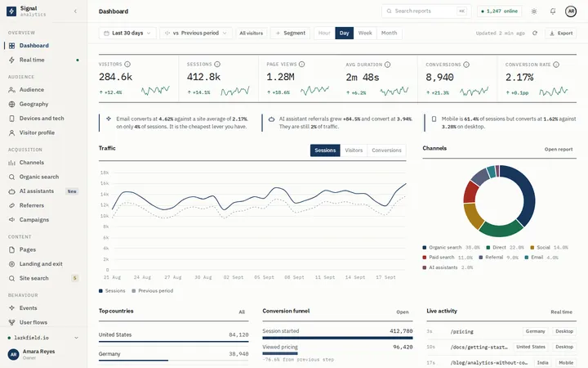Image resolution: width=588 pixels, height=368 pixels.
Task: Open the notifications bell
Action: pos(553,11)
